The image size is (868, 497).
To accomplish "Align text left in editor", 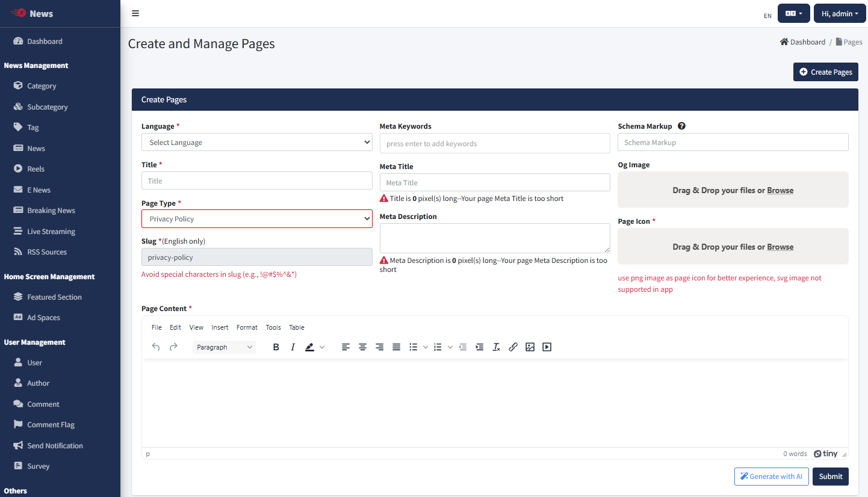I will click(346, 347).
